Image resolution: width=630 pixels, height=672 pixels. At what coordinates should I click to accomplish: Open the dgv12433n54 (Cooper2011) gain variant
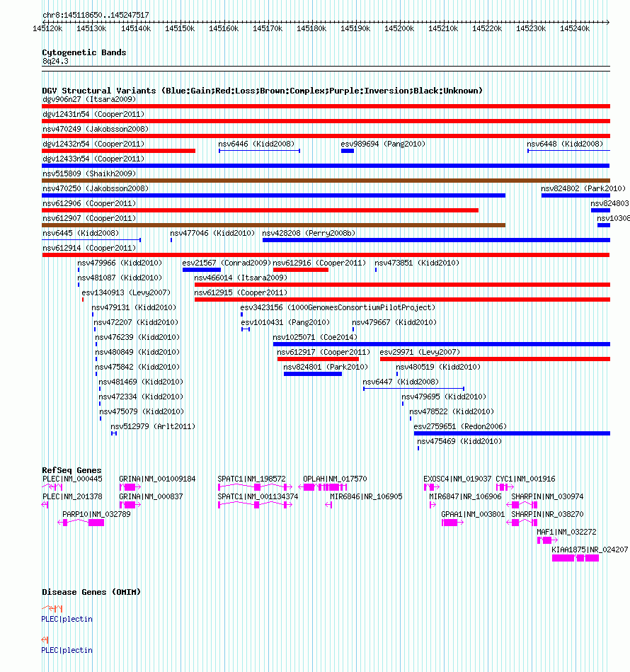click(x=326, y=166)
